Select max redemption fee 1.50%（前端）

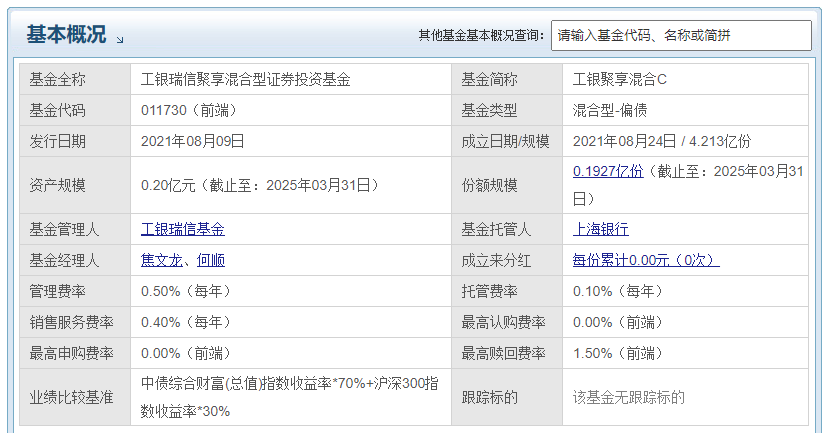[x=618, y=353]
